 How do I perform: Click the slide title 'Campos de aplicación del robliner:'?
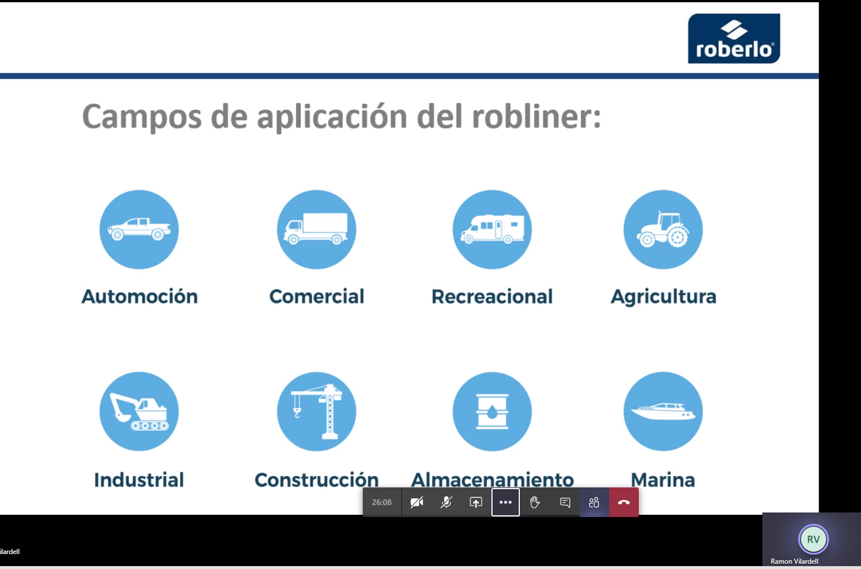pos(342,116)
